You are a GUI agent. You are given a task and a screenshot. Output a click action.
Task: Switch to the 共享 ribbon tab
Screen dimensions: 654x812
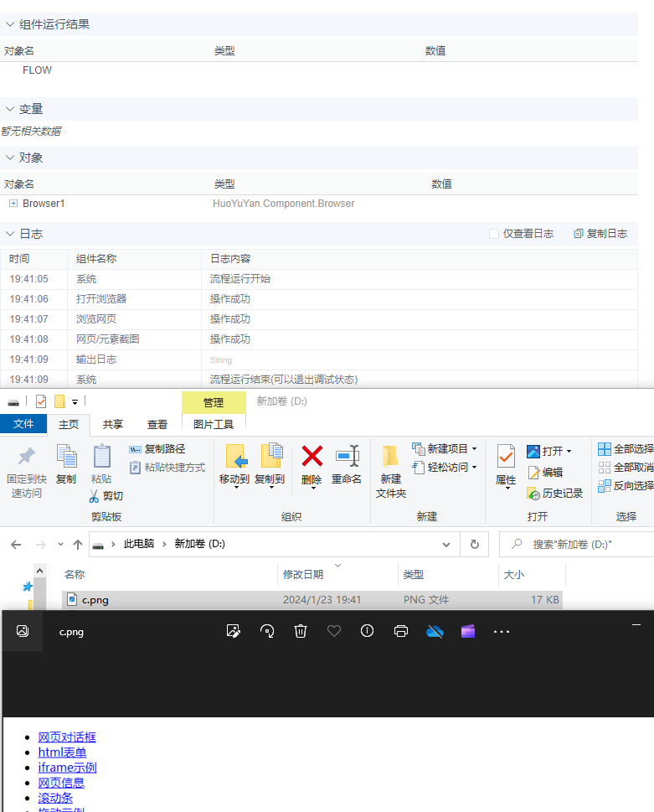113,425
